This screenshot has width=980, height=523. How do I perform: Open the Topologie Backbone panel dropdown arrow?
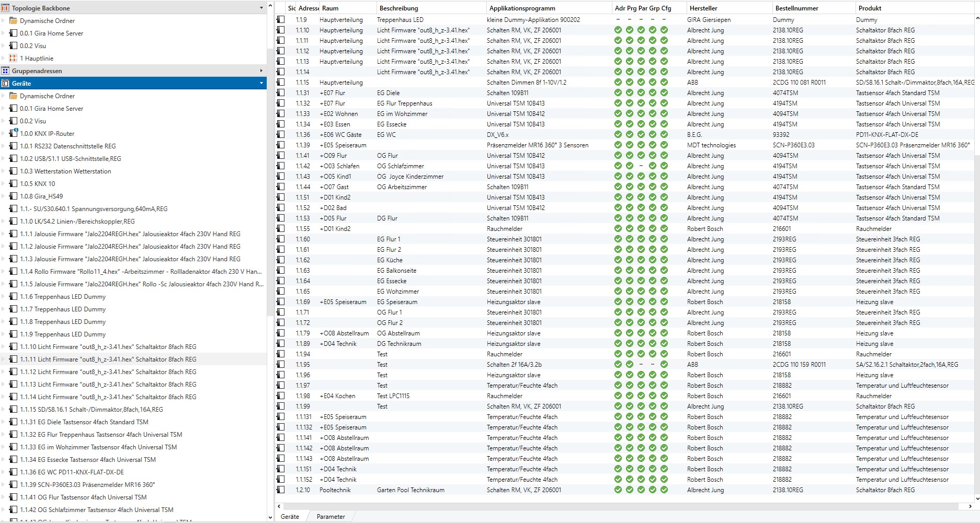pyautogui.click(x=261, y=8)
